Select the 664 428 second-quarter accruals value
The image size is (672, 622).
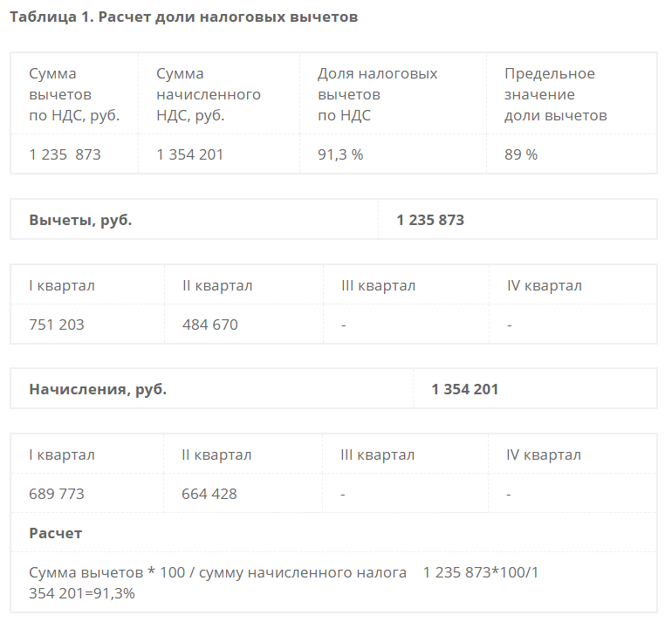(209, 494)
